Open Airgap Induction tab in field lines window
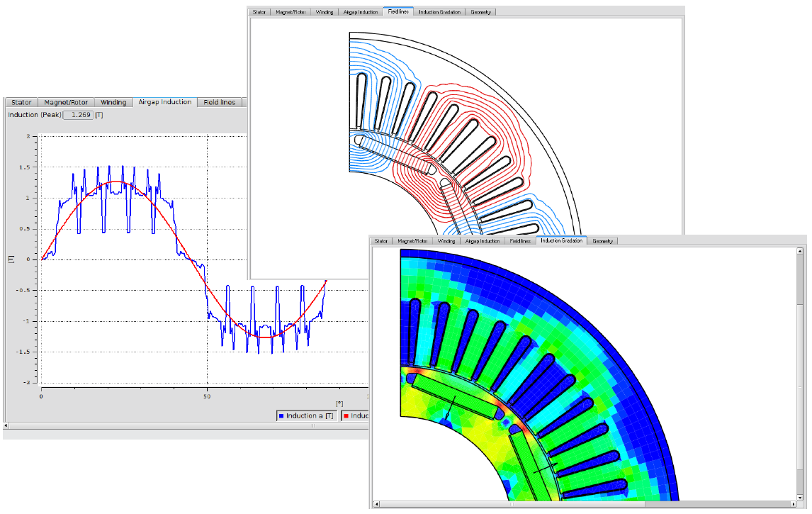Image resolution: width=812 pixels, height=514 pixels. [361, 12]
